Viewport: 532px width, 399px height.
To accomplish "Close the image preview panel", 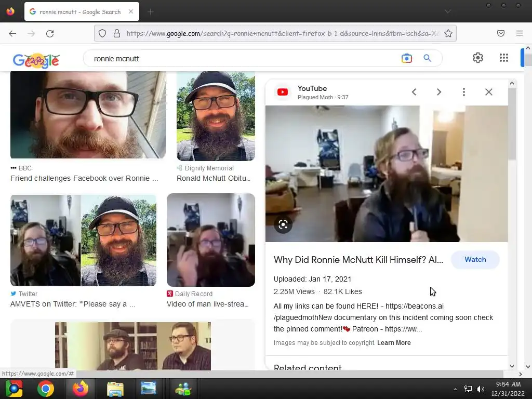I will tap(488, 92).
